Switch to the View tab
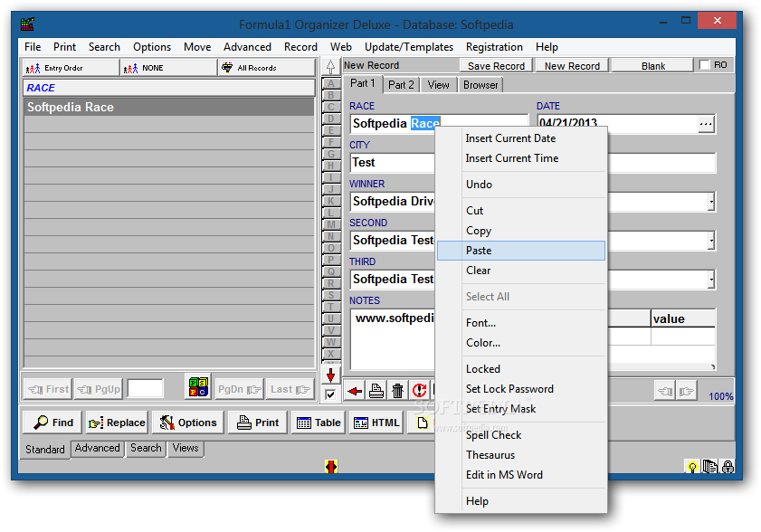Viewport: 761px width, 532px height. tap(438, 85)
